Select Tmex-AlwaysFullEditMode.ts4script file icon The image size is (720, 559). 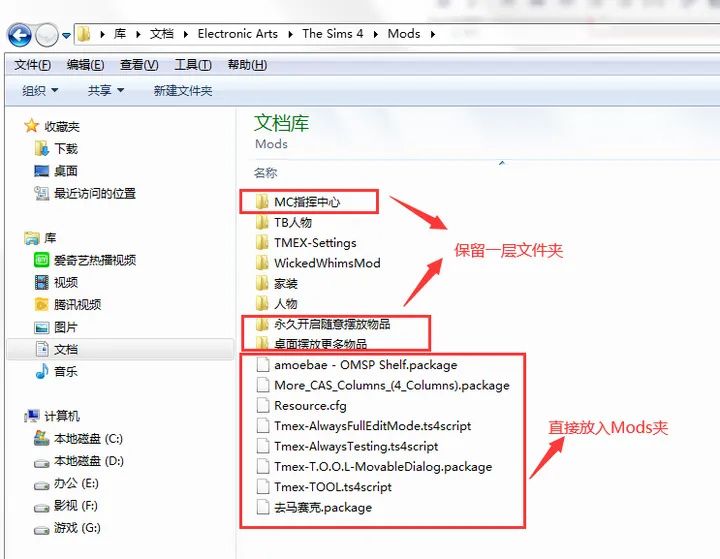263,426
